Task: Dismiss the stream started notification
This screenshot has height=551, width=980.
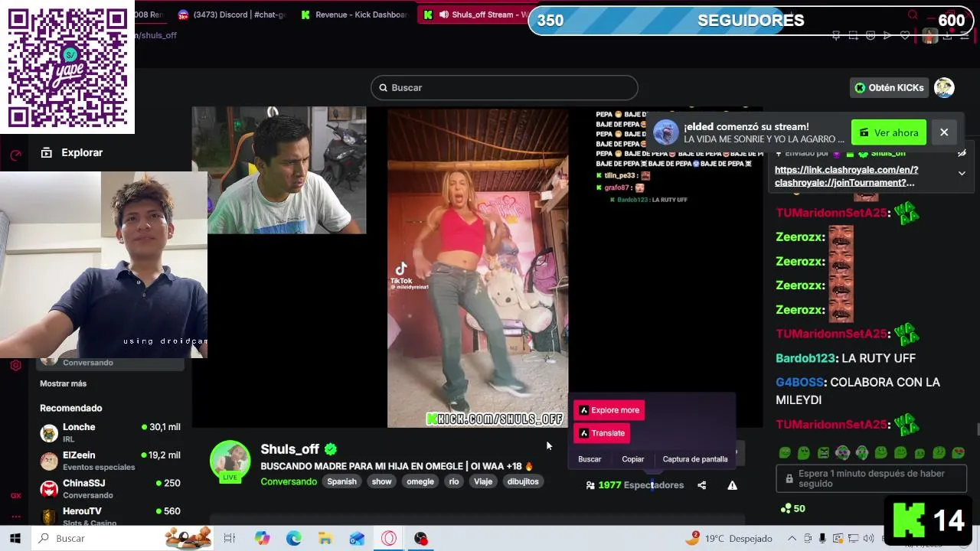Action: click(944, 132)
